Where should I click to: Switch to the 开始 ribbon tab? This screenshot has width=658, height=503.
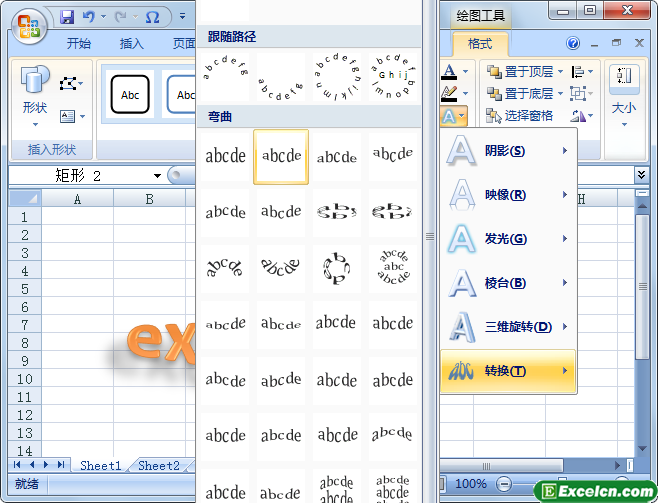pos(79,43)
